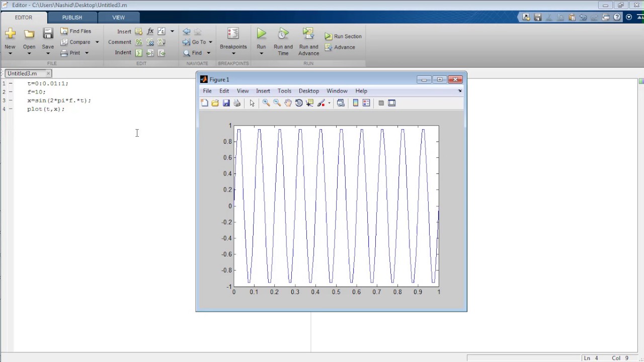
Task: Open the Print dropdown arrow
Action: (x=87, y=53)
